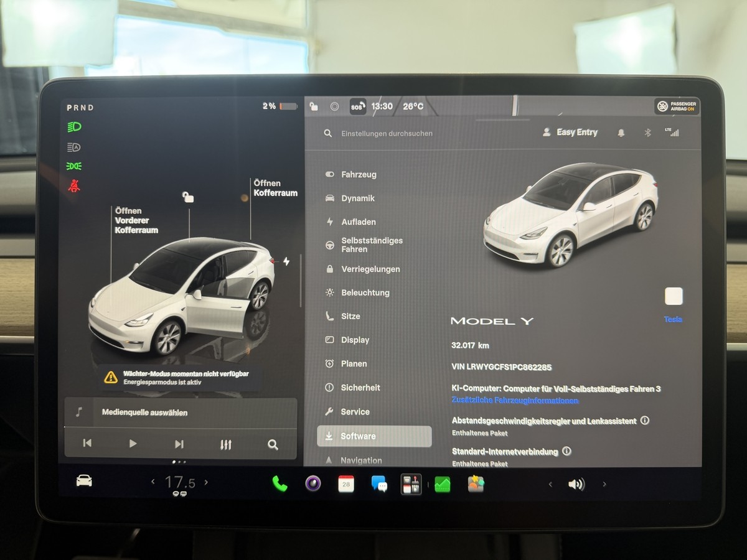The width and height of the screenshot is (747, 560).
Task: Decrease volume with left arrow
Action: pyautogui.click(x=550, y=484)
